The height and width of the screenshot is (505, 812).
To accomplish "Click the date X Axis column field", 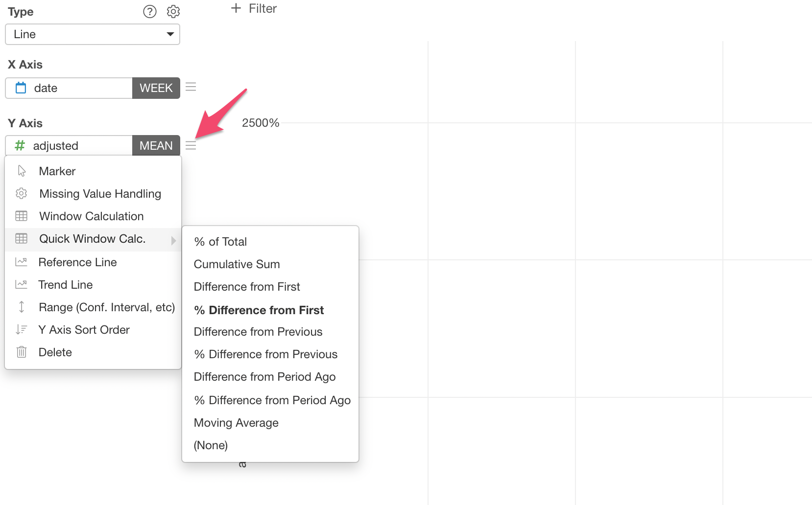I will tap(69, 88).
